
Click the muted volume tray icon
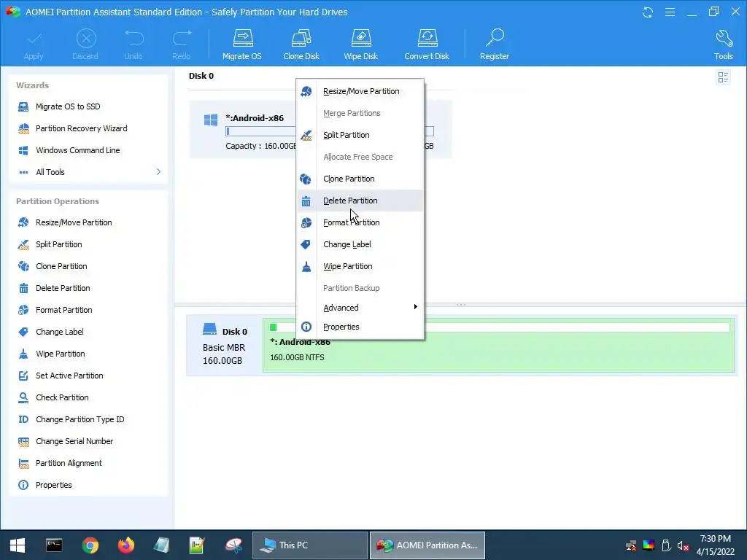coord(683,545)
